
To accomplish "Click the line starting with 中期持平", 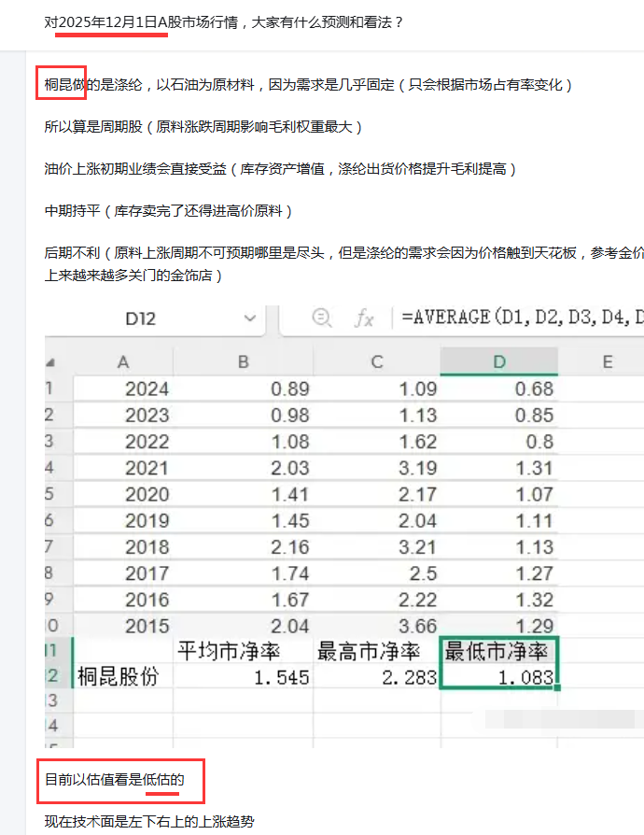I will (x=169, y=211).
